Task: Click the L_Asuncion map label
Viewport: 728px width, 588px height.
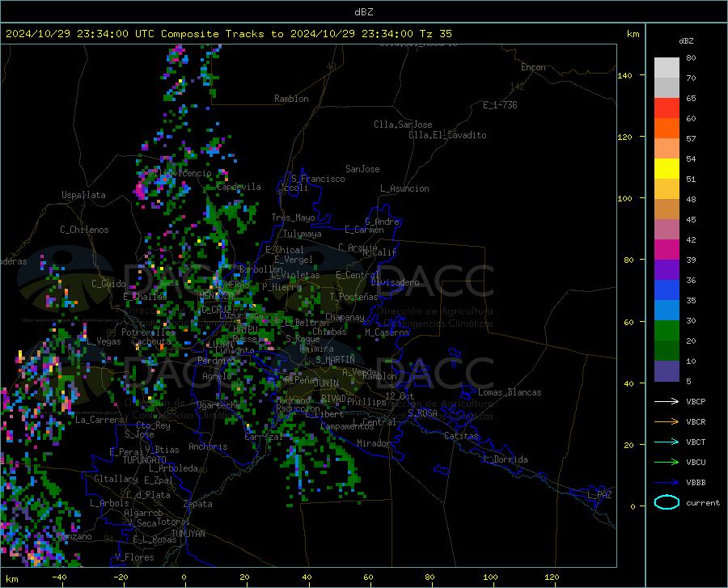Action: 404,188
